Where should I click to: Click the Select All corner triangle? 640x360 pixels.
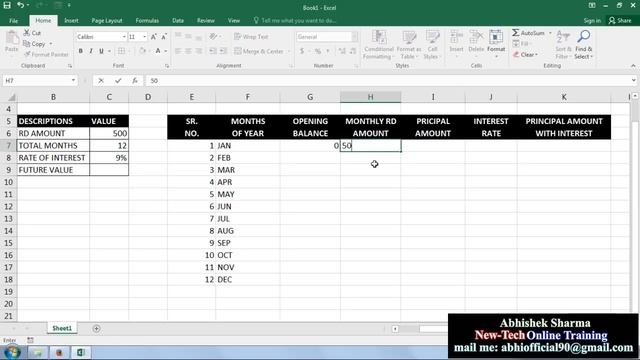coord(11,97)
